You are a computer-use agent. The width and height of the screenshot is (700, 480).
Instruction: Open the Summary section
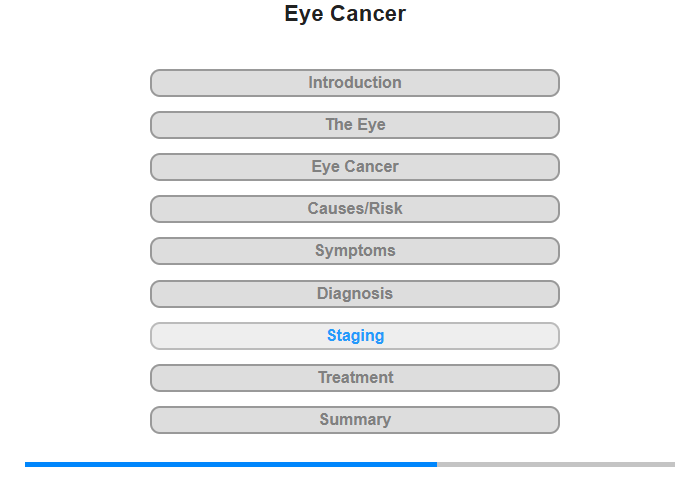pyautogui.click(x=355, y=420)
